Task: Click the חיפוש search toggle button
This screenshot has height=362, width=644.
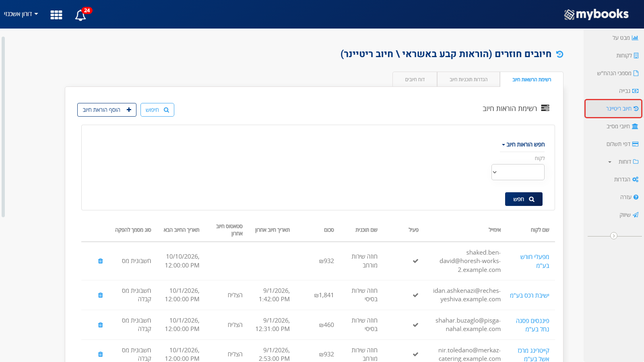Action: pyautogui.click(x=157, y=110)
